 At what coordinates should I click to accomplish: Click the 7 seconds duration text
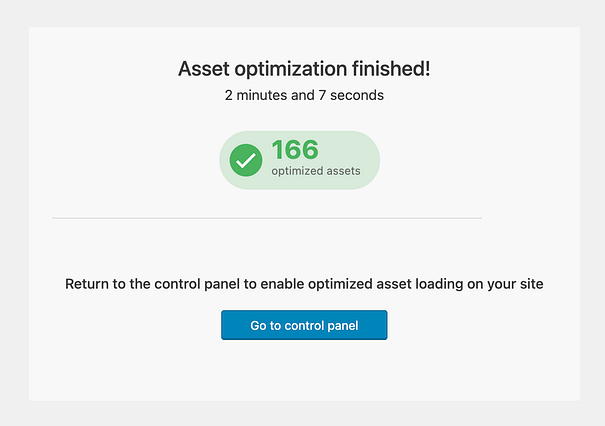352,96
